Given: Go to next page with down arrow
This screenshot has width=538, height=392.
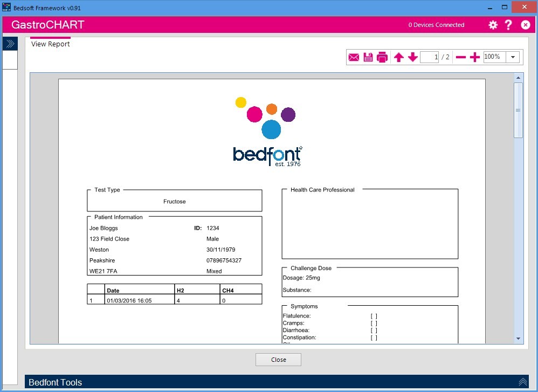Looking at the screenshot, I should 413,57.
